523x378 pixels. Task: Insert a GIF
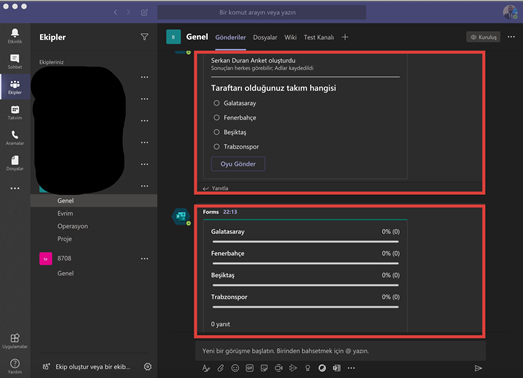coord(249,368)
